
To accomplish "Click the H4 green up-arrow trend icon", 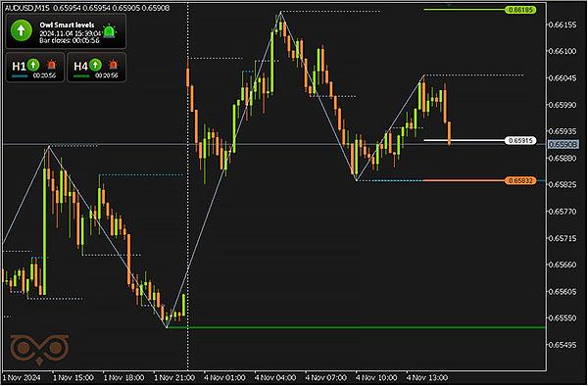I will click(x=96, y=65).
